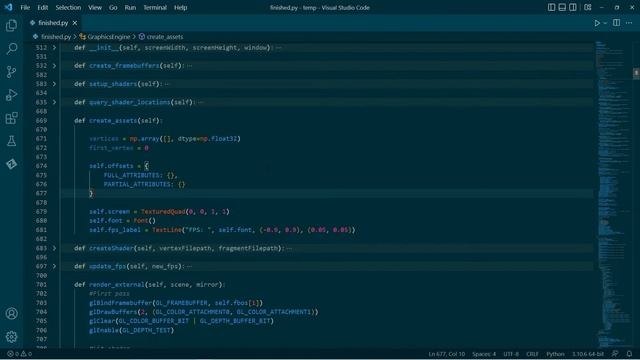640x360 pixels.
Task: Open the Manage gear settings icon
Action: tap(11, 337)
